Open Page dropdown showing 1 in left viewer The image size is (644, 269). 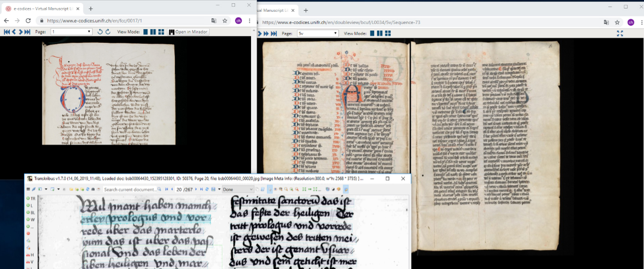pyautogui.click(x=71, y=32)
